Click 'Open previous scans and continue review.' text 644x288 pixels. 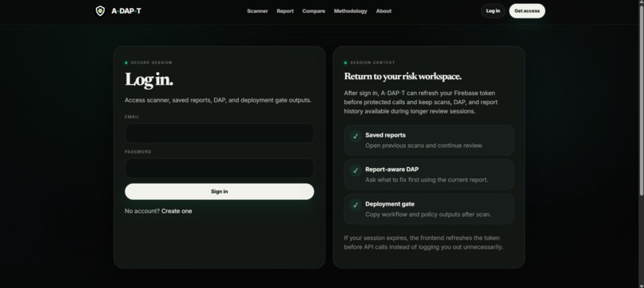423,146
